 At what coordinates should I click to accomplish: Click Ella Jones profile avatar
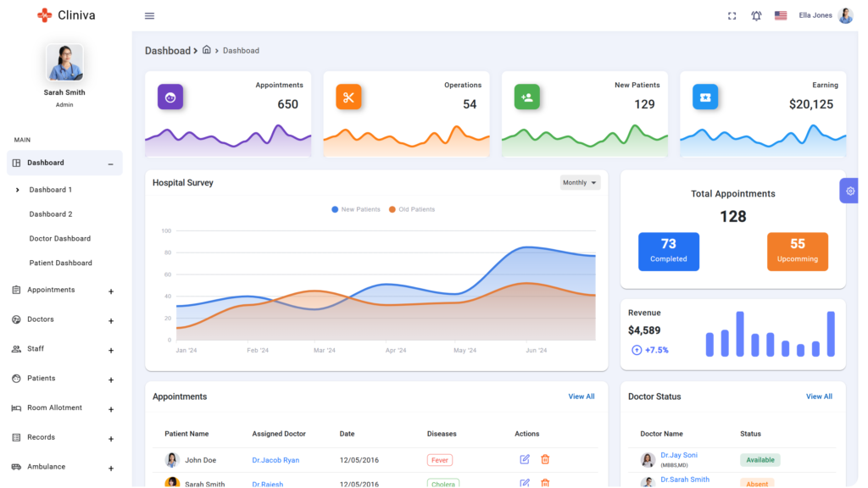coord(845,16)
